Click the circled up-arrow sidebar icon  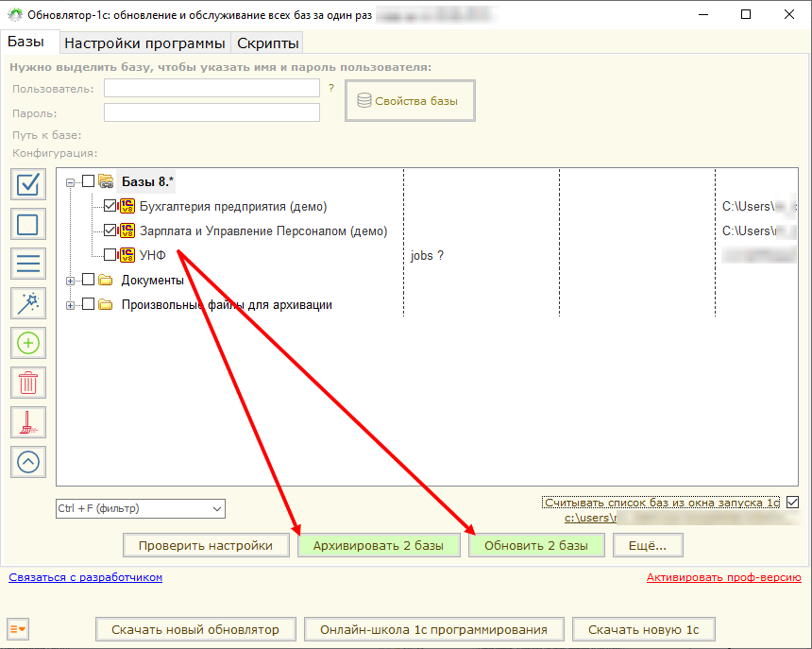28,462
